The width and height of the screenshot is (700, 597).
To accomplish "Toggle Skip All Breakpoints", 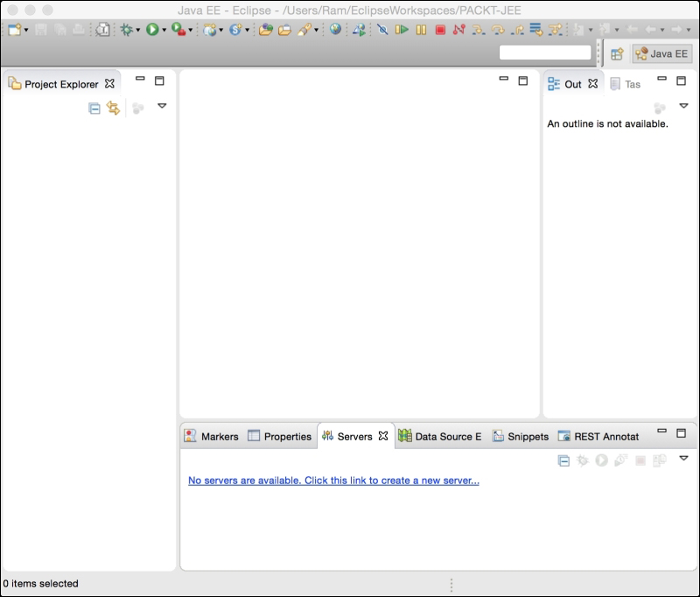I will [382, 30].
